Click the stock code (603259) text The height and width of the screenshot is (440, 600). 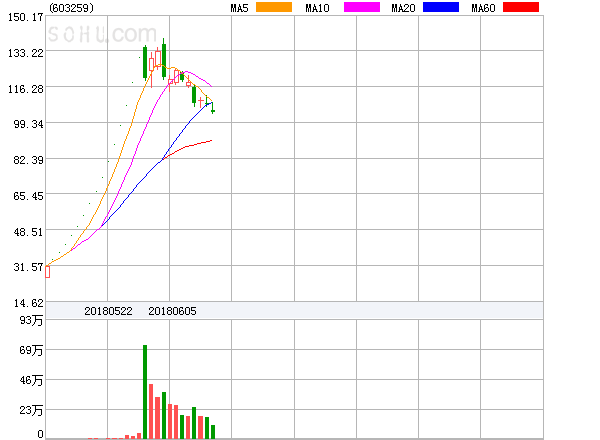click(72, 8)
